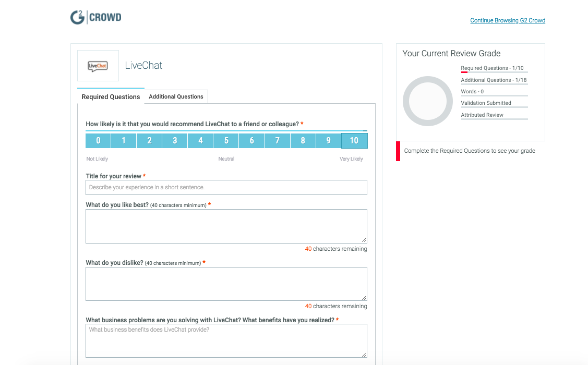Viewport: 588px width, 365px height.
Task: Open Continue Browsing G2 Crowd link
Action: coord(507,20)
